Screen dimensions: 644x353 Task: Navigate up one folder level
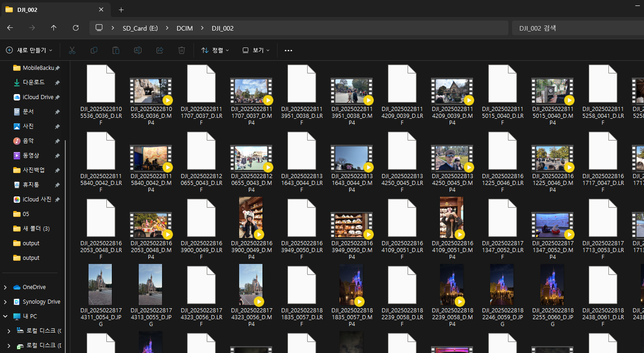click(54, 28)
